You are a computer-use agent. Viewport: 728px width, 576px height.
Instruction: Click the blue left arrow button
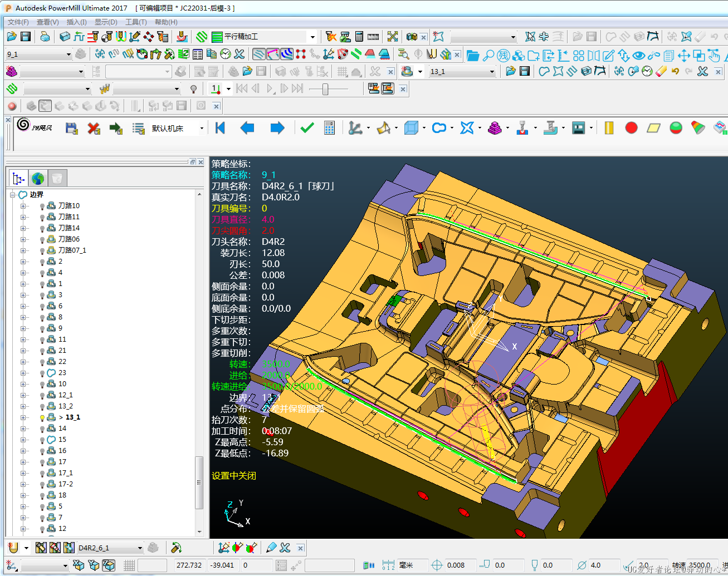pyautogui.click(x=247, y=128)
